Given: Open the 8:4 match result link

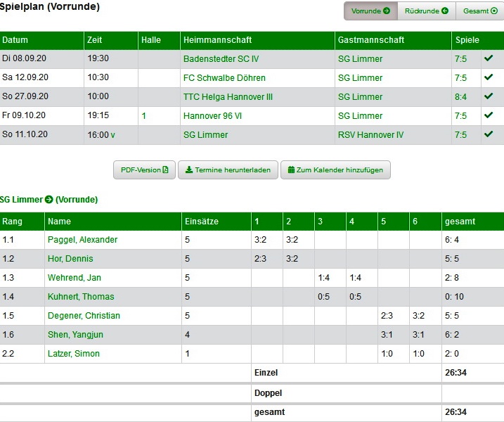Looking at the screenshot, I should (x=460, y=97).
